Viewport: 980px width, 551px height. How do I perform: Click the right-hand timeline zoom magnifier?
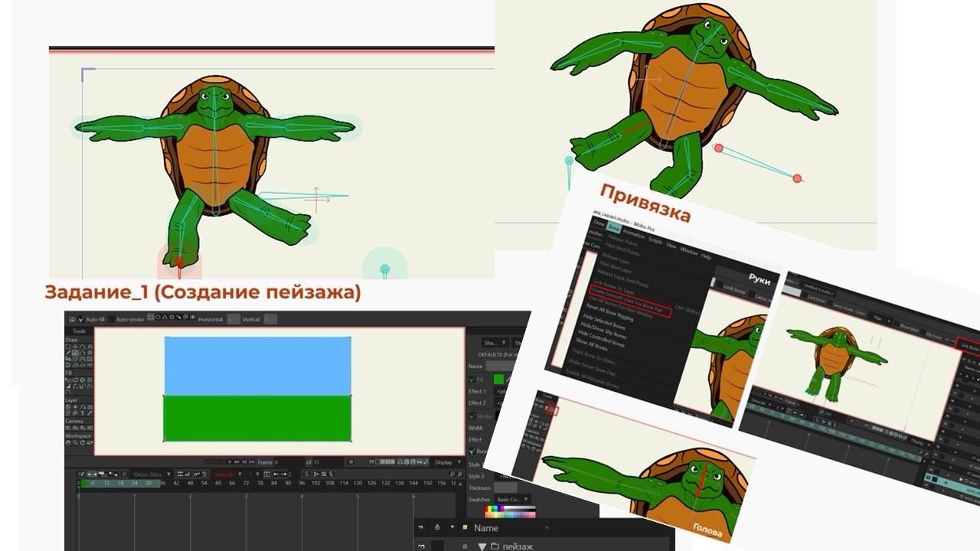[x=462, y=474]
